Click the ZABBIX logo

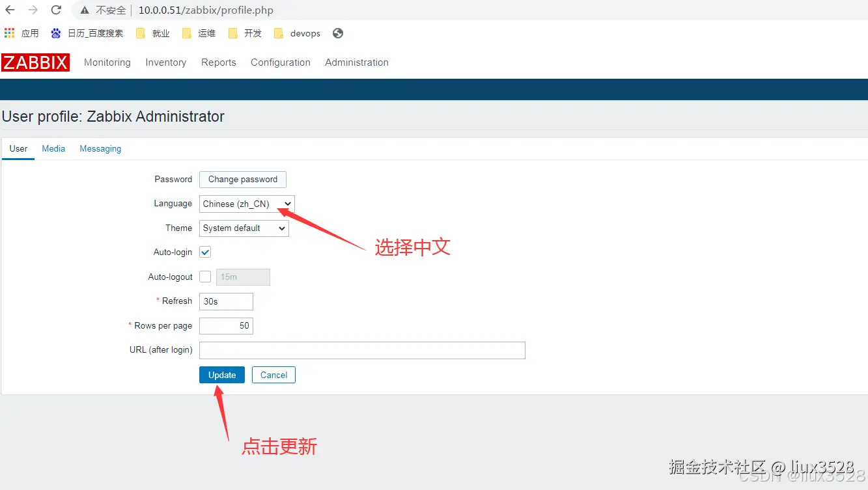[x=35, y=62]
